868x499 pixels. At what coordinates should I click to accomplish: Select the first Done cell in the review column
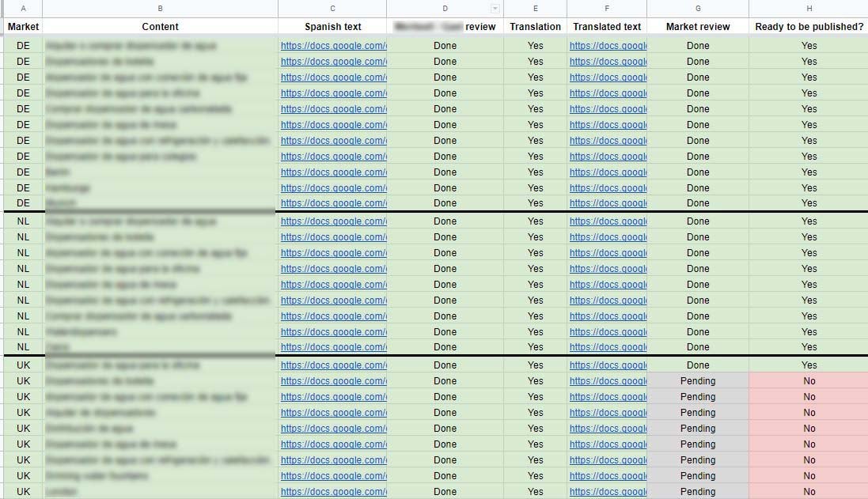point(445,45)
